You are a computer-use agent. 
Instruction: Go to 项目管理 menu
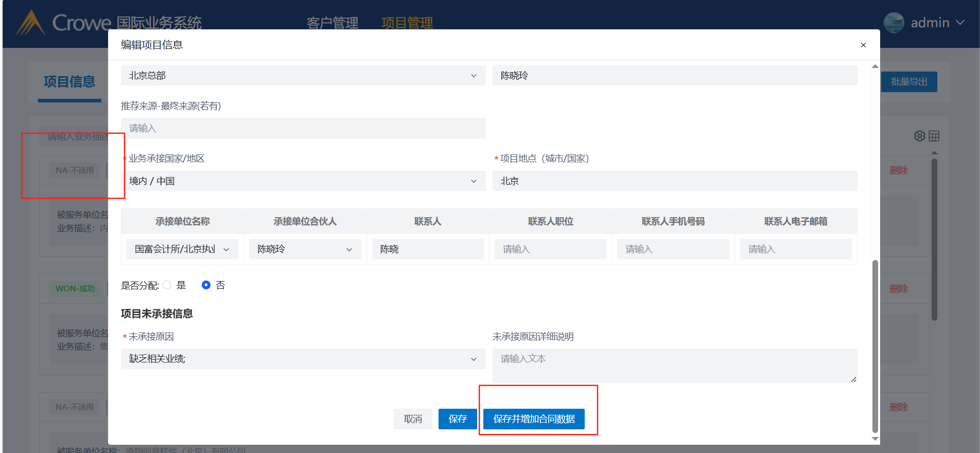407,23
